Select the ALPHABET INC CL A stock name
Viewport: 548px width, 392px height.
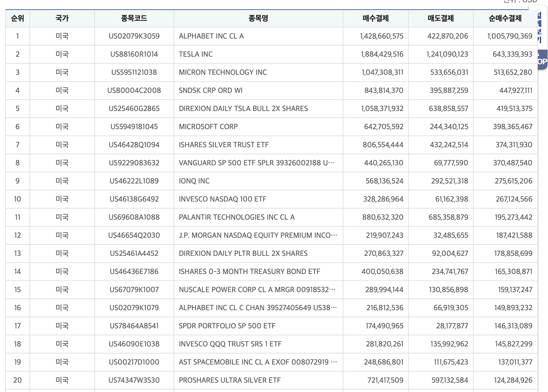click(x=211, y=36)
